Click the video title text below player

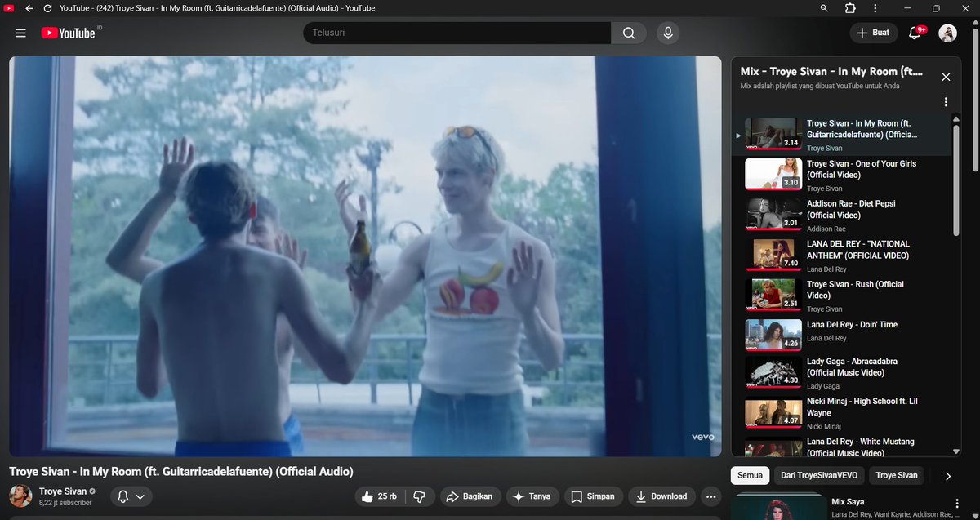(181, 472)
